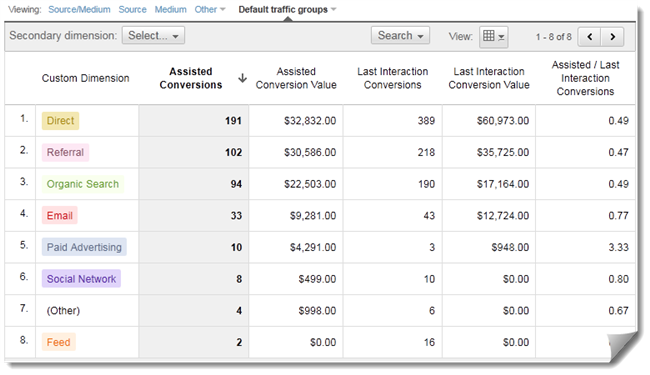Select the Source/Medium viewing link

[x=79, y=9]
